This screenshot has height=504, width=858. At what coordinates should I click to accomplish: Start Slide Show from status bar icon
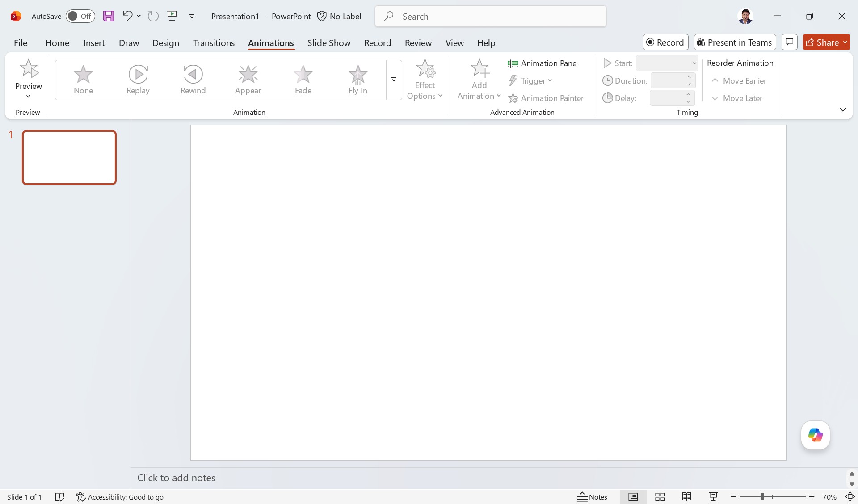coord(713,497)
